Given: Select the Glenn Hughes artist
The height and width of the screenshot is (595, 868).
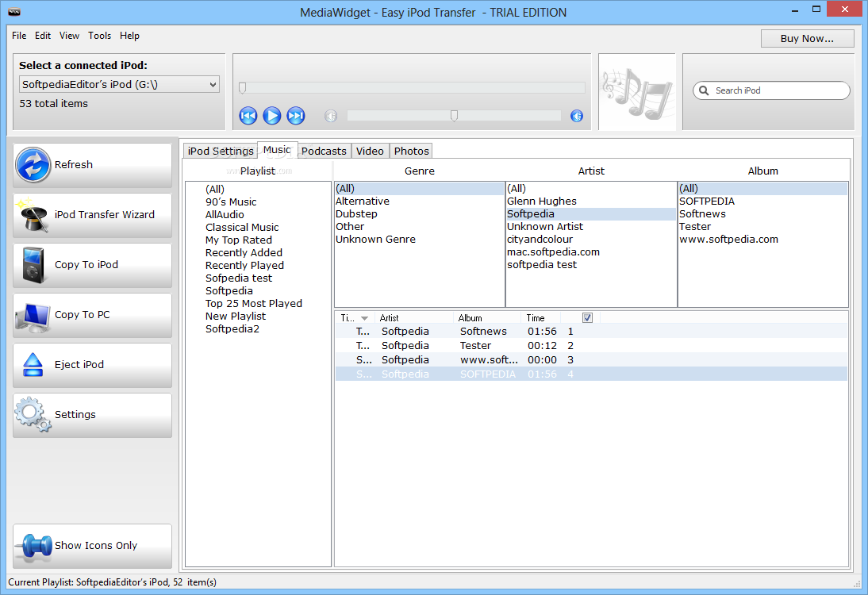Looking at the screenshot, I should (x=590, y=202).
